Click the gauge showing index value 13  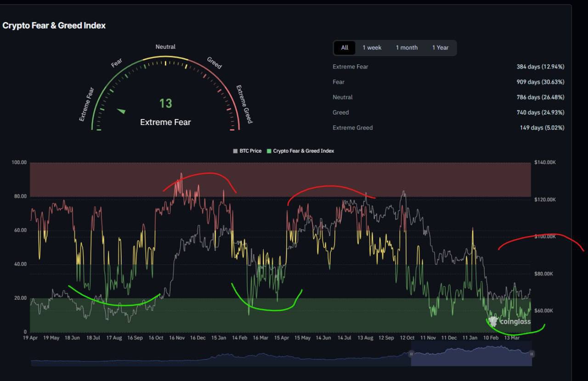(x=165, y=103)
